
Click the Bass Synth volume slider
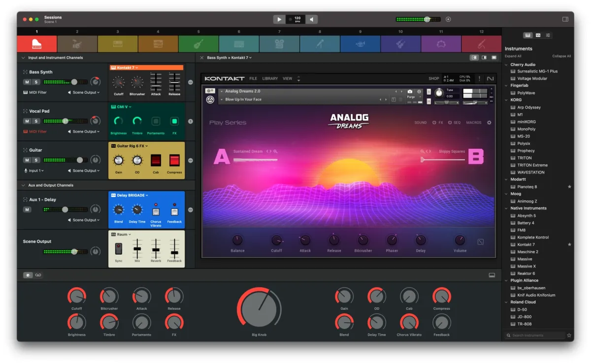click(x=66, y=82)
